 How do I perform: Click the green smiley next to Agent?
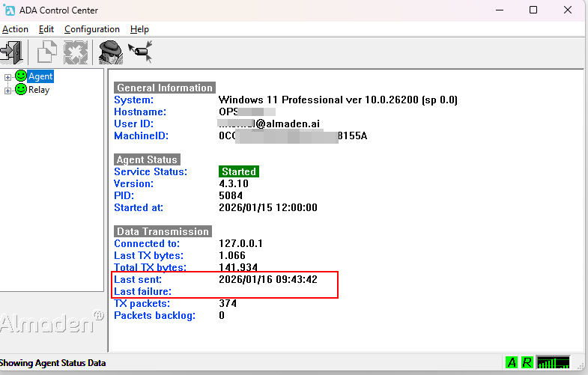(x=21, y=76)
